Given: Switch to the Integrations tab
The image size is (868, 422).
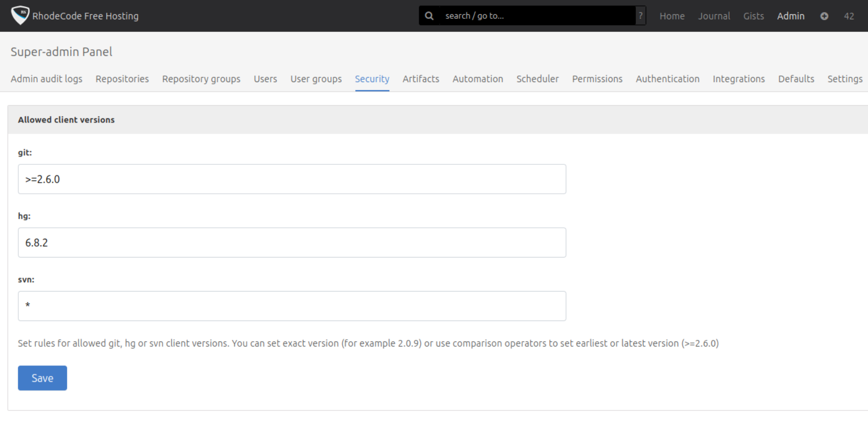Looking at the screenshot, I should coord(739,79).
